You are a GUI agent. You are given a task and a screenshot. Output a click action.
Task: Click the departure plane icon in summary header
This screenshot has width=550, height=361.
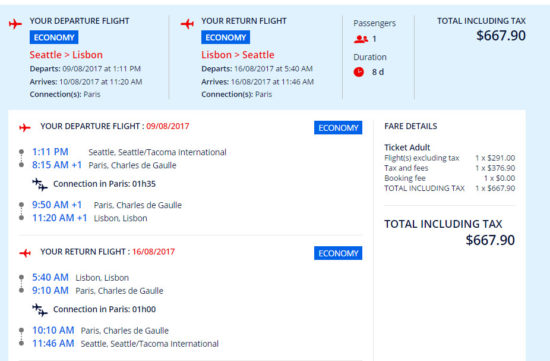[x=15, y=24]
